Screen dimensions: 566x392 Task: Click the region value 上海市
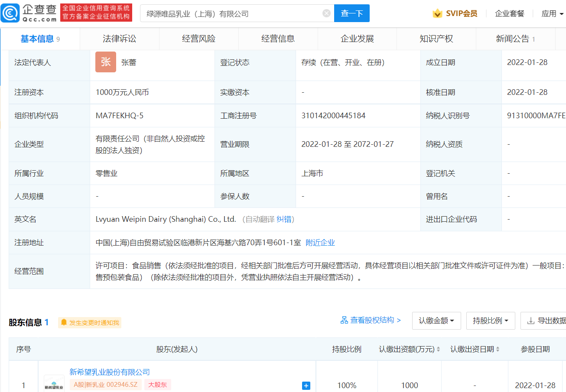312,173
